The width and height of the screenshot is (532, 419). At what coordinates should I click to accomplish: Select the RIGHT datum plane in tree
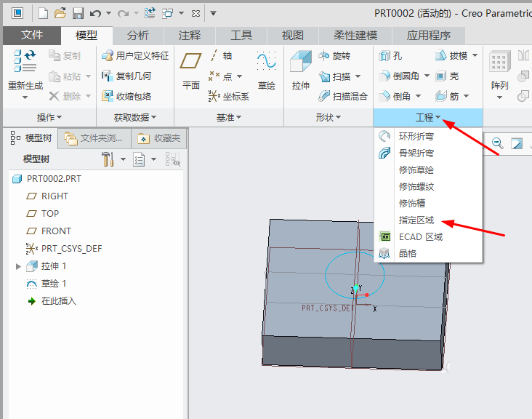[47, 196]
